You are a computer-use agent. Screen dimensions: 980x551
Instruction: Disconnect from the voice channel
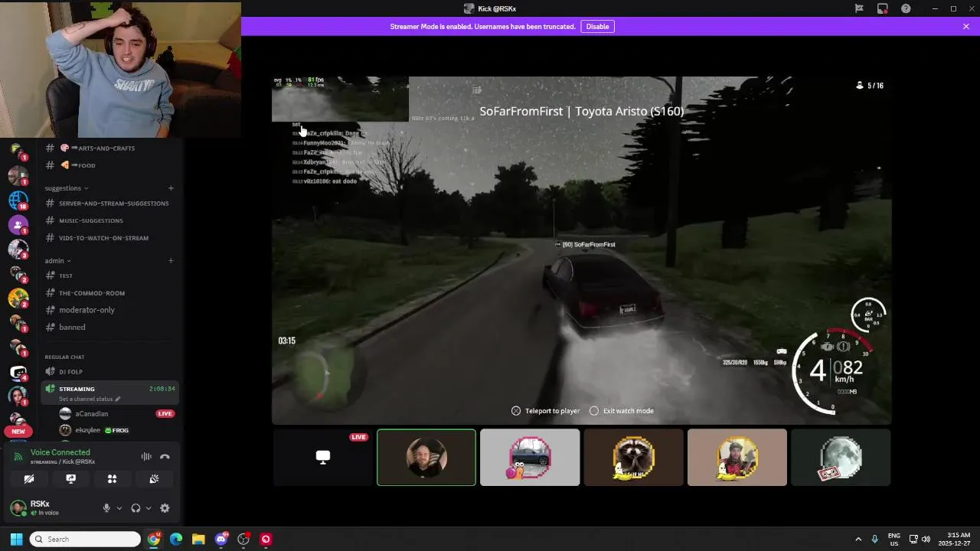(x=165, y=457)
